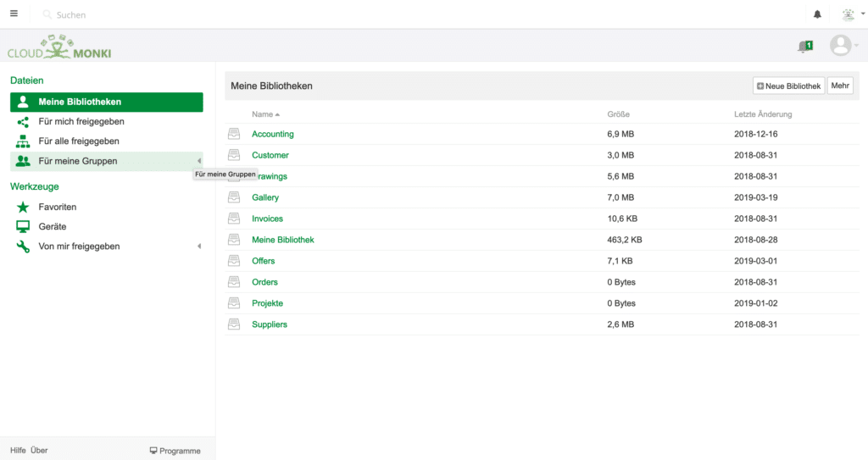868x460 pixels.
Task: Open the Suppliers library link
Action: pos(270,324)
